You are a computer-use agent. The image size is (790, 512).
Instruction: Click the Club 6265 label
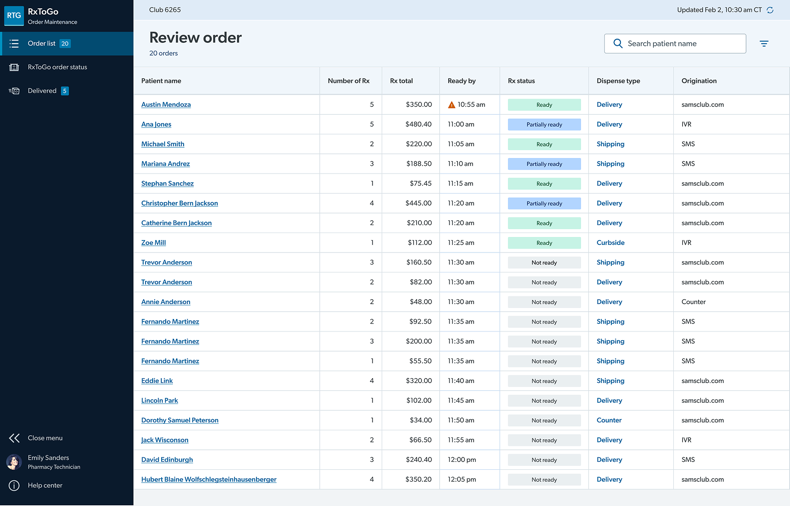(x=165, y=10)
